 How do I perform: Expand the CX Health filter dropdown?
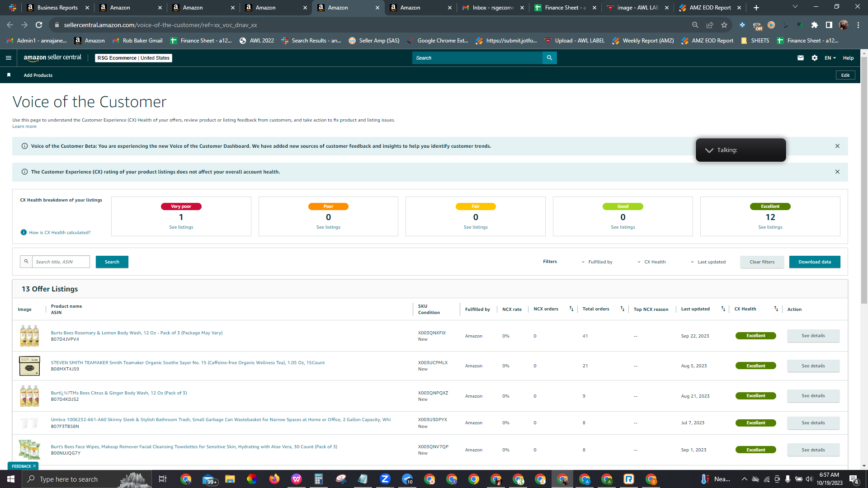(651, 262)
